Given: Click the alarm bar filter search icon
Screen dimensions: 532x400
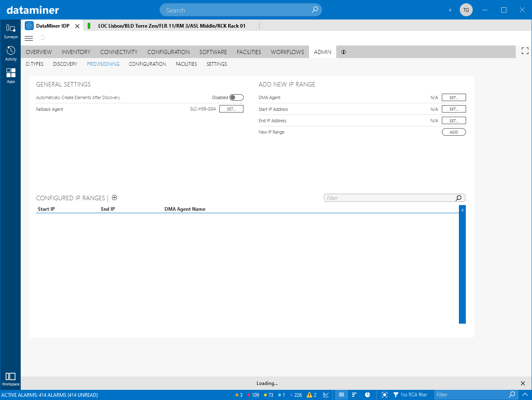Looking at the screenshot, I should click(512, 395).
